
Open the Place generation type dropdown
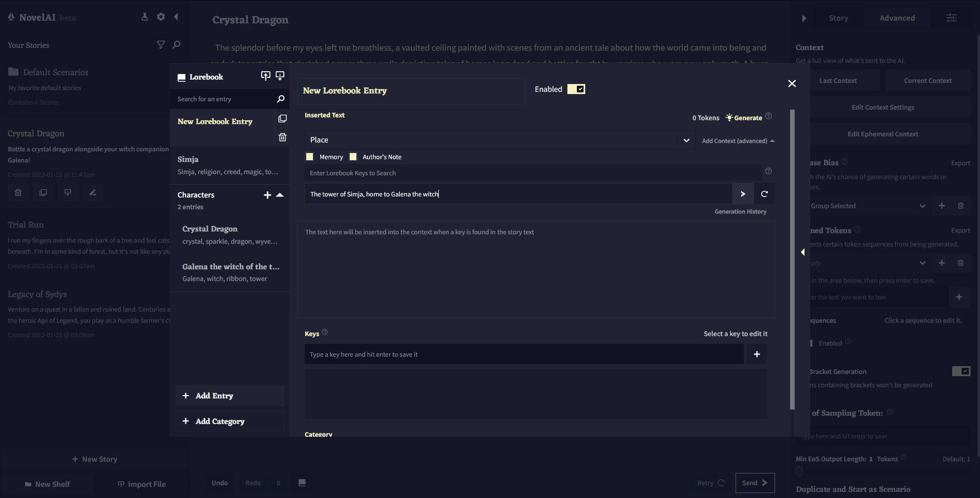(499, 140)
